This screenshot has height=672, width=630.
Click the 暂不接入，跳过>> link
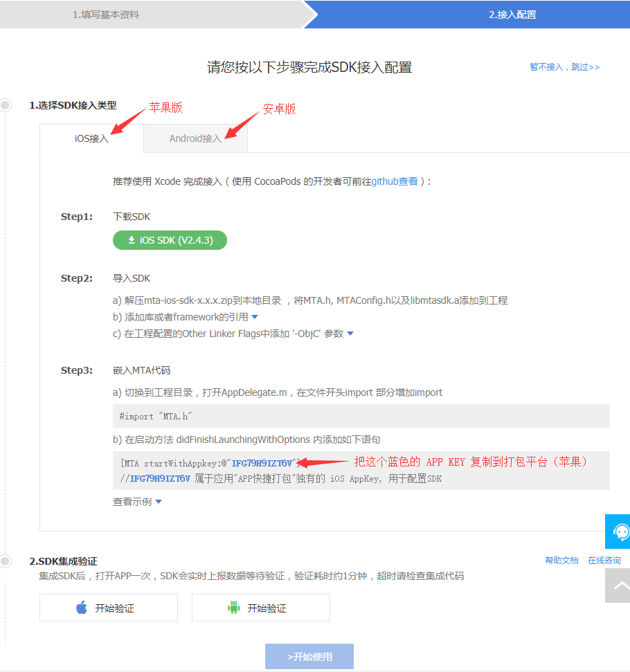pyautogui.click(x=564, y=67)
